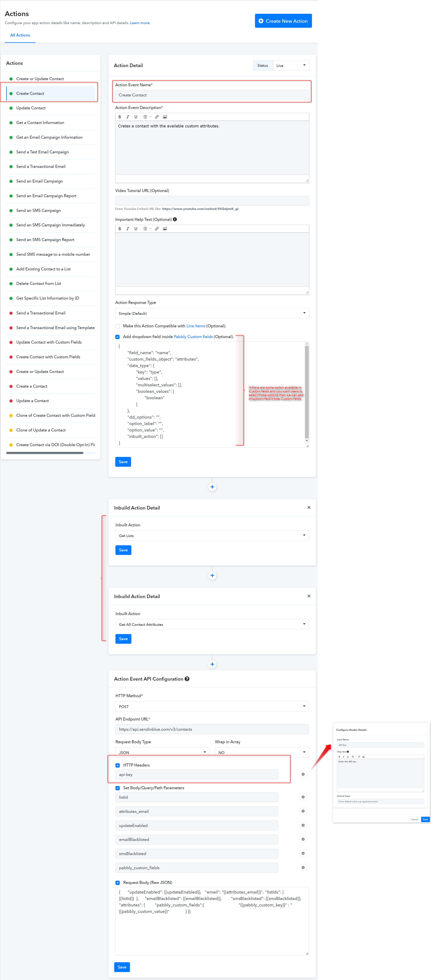Save the Action Detail section

(x=123, y=462)
